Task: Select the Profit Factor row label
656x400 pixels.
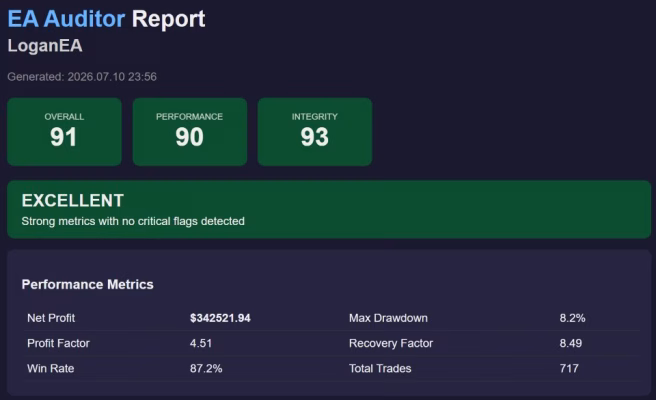Action: click(x=59, y=343)
